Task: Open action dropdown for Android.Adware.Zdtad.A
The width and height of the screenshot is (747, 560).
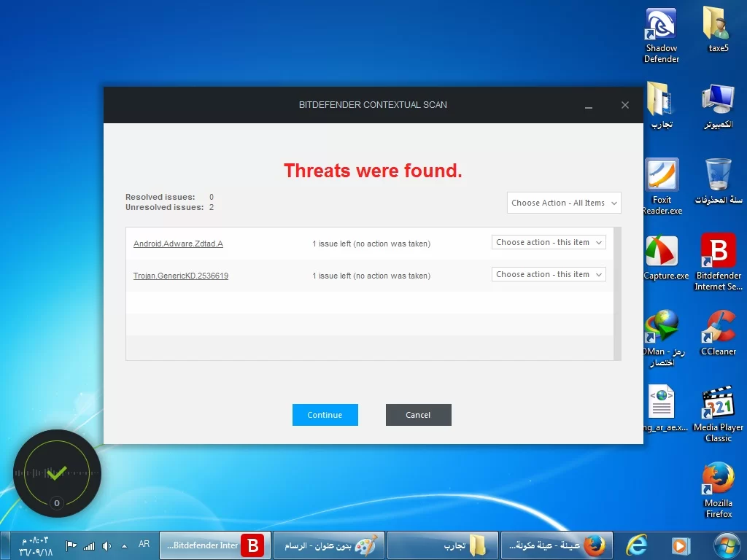Action: 549,242
